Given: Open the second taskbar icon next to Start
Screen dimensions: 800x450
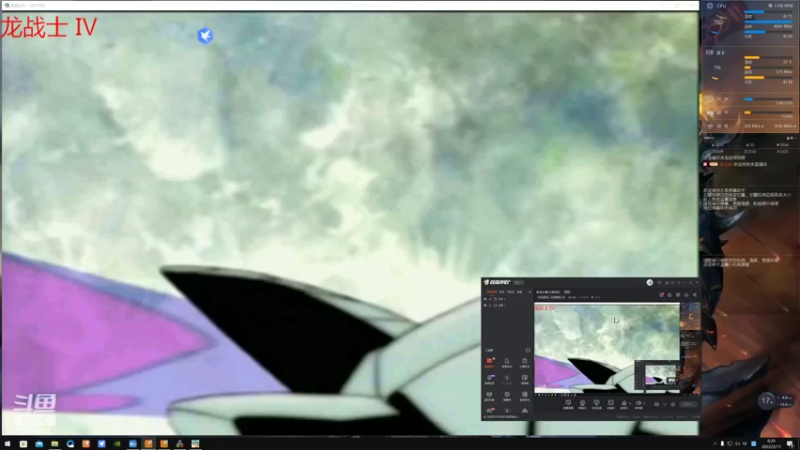Looking at the screenshot, I should pyautogui.click(x=23, y=444).
